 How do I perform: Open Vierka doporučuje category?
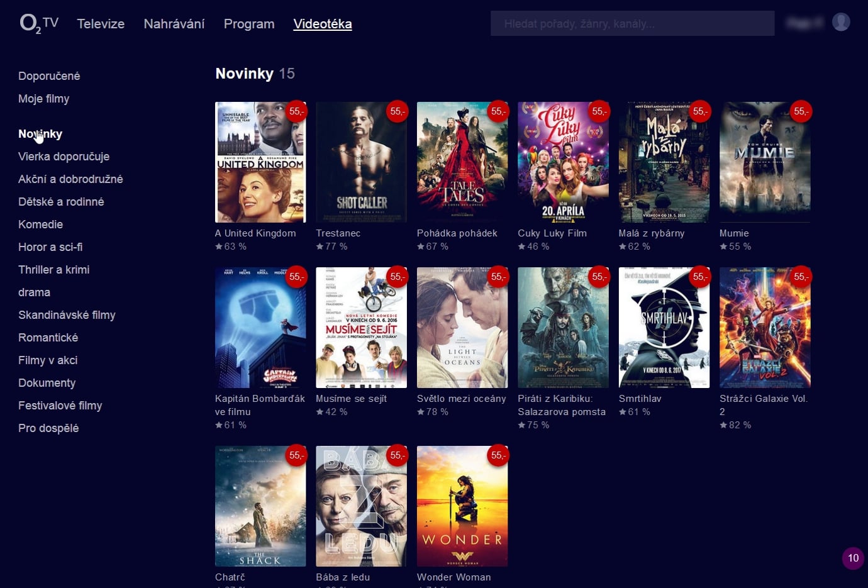coord(64,157)
